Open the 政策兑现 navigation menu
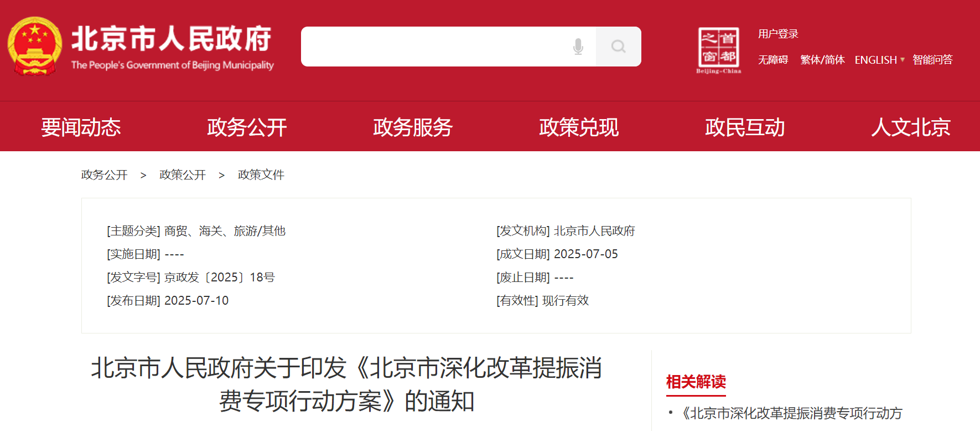 579,127
